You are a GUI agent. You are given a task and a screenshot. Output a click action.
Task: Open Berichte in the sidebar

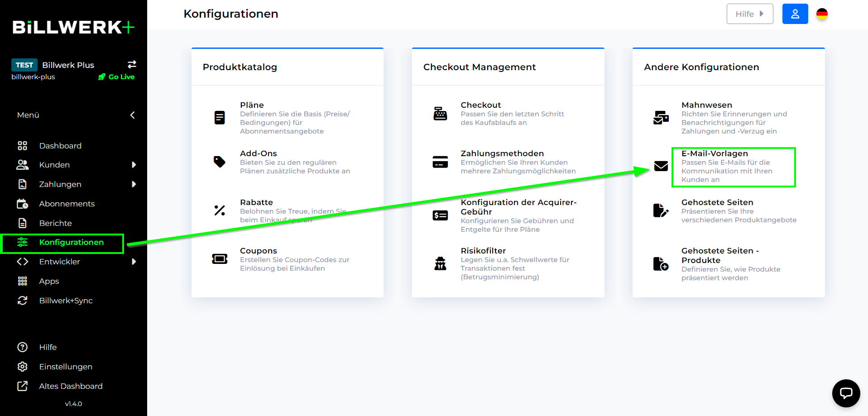[55, 223]
